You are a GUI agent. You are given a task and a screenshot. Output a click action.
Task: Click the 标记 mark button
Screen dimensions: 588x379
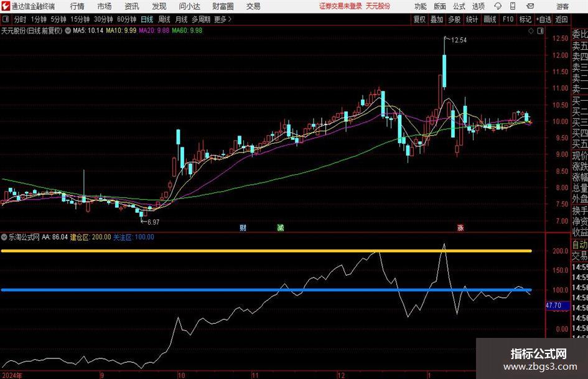tap(525, 19)
